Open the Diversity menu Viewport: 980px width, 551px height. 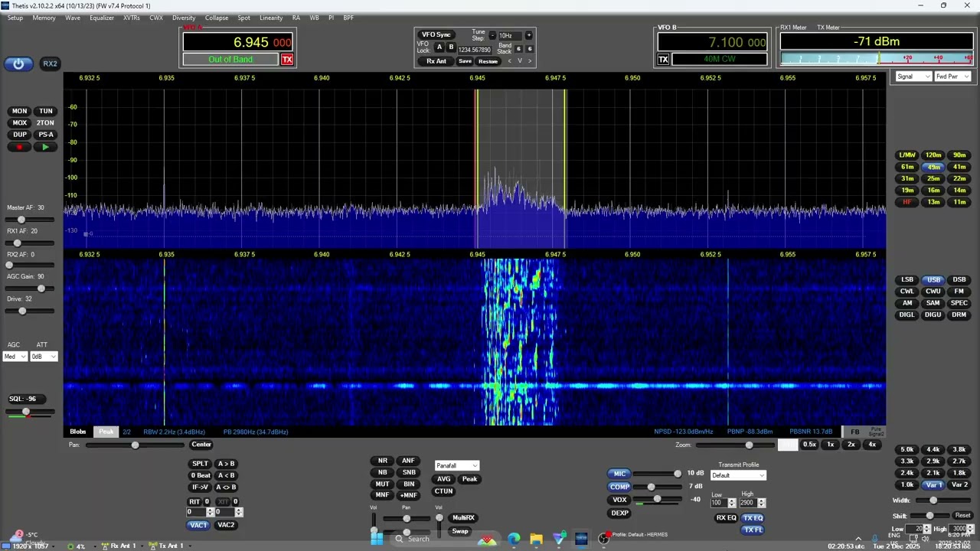[x=184, y=18]
